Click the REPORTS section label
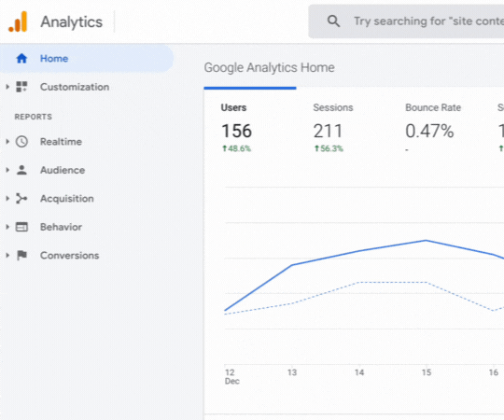Screen dimensions: 504x420 pos(33,117)
